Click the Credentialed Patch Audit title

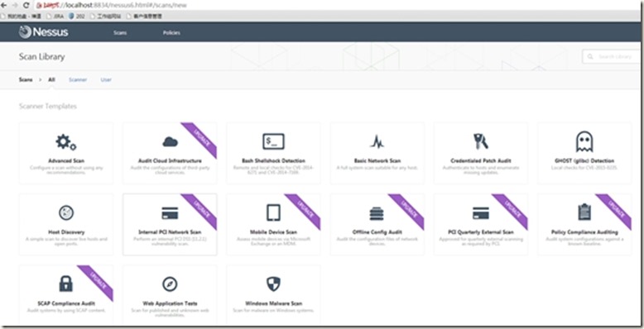click(x=481, y=161)
